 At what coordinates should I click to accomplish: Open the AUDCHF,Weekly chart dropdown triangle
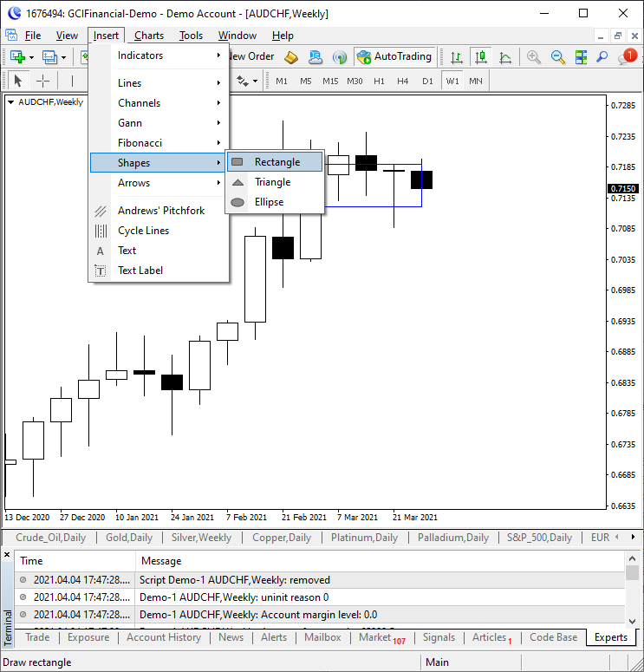click(11, 102)
